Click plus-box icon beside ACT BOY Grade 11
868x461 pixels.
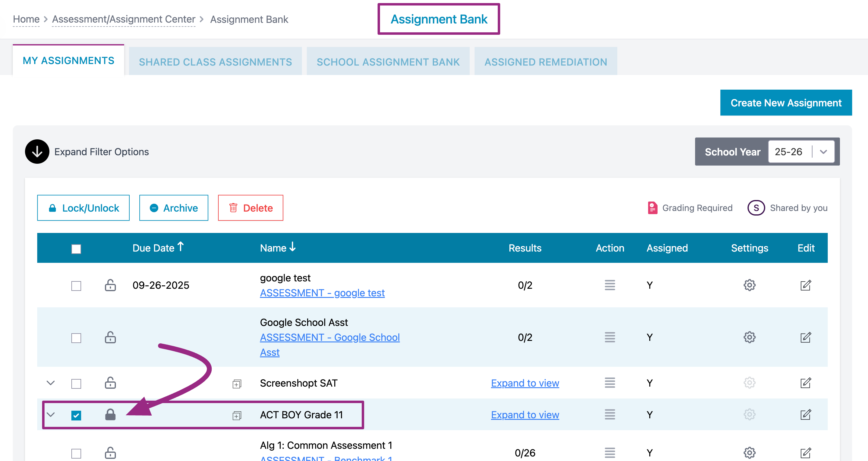tap(237, 416)
